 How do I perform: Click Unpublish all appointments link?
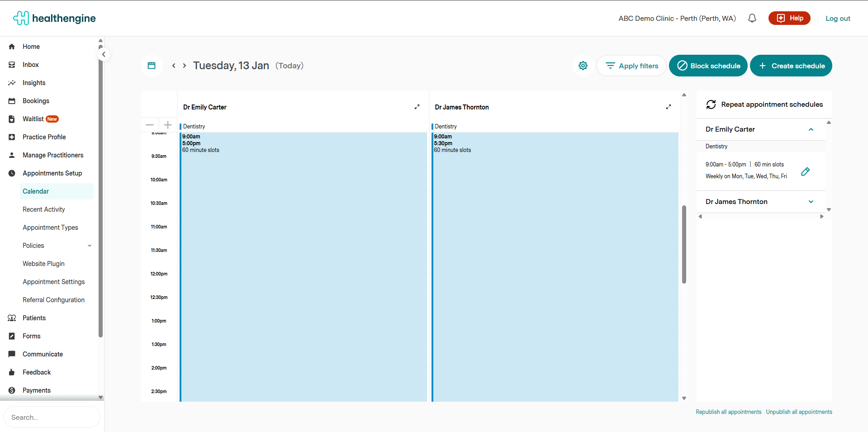(x=799, y=412)
